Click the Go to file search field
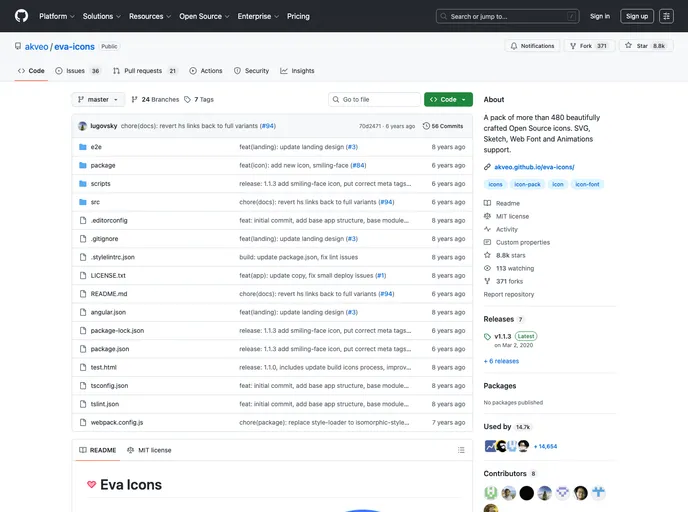This screenshot has height=512, width=688. pyautogui.click(x=375, y=100)
